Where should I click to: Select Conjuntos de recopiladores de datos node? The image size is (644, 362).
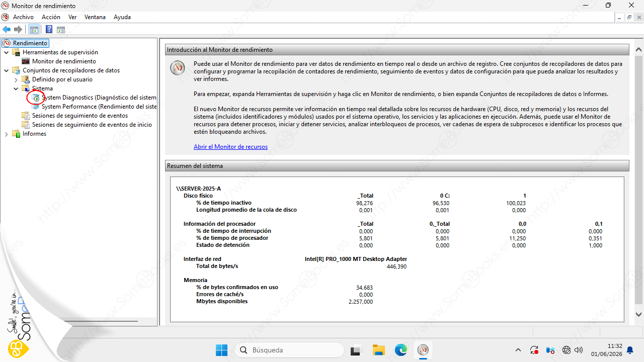[x=71, y=70]
